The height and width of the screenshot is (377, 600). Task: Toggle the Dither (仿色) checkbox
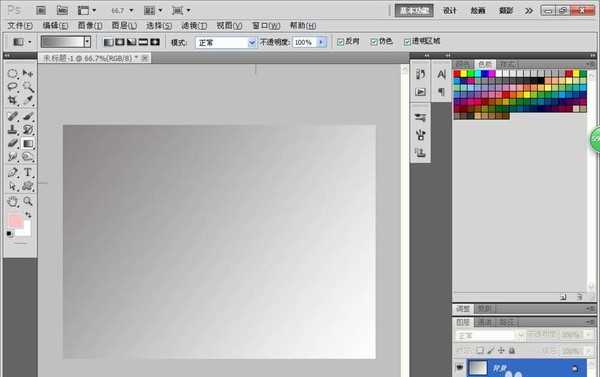(374, 42)
